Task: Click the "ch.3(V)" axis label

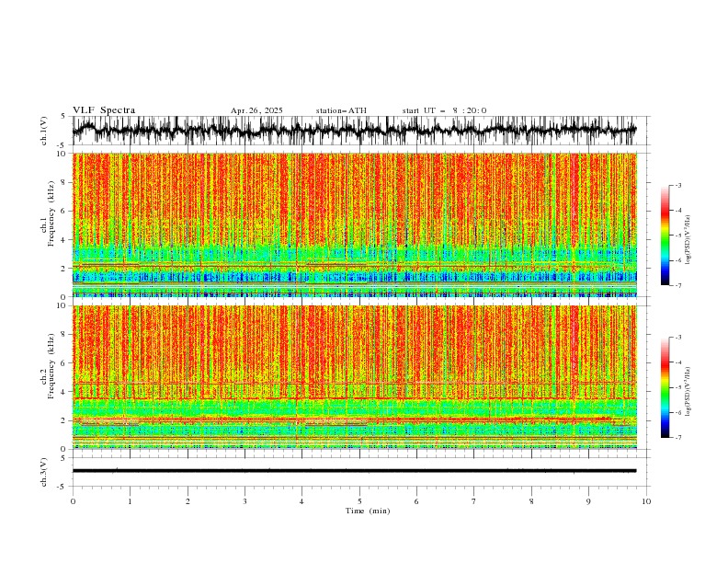Action: tap(44, 472)
